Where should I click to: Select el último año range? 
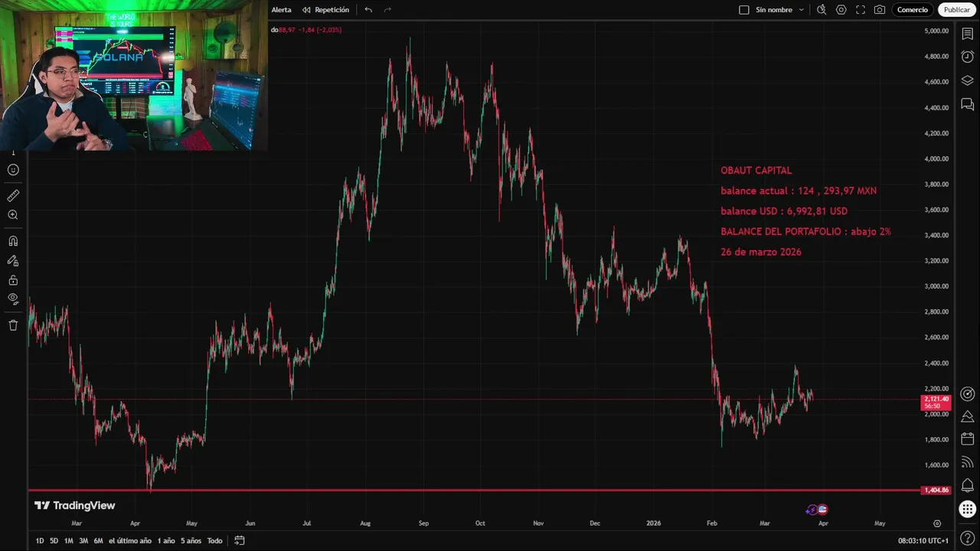[130, 541]
